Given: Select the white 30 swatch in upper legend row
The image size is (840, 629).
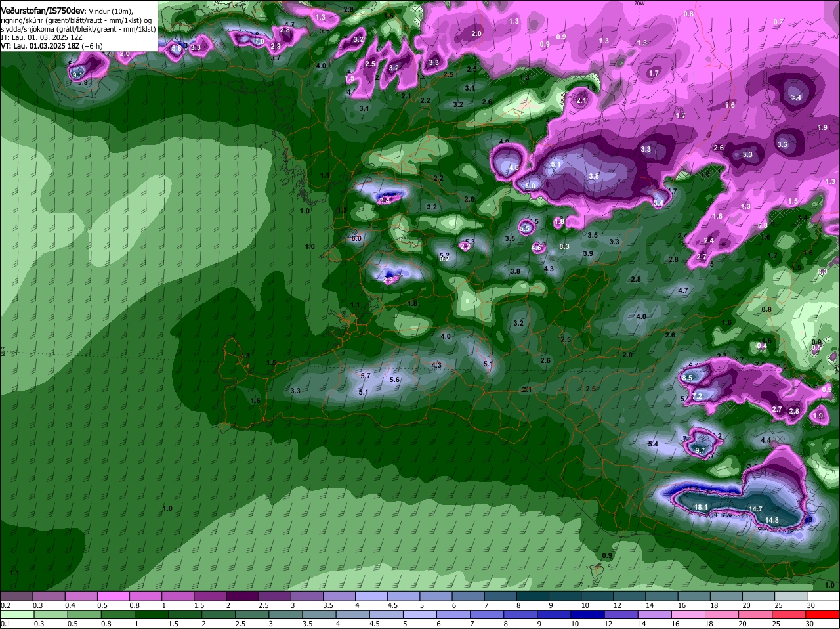Looking at the screenshot, I should [824, 596].
